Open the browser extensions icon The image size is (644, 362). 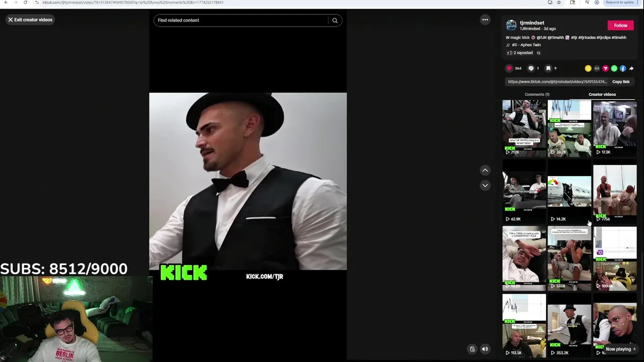coord(572,3)
